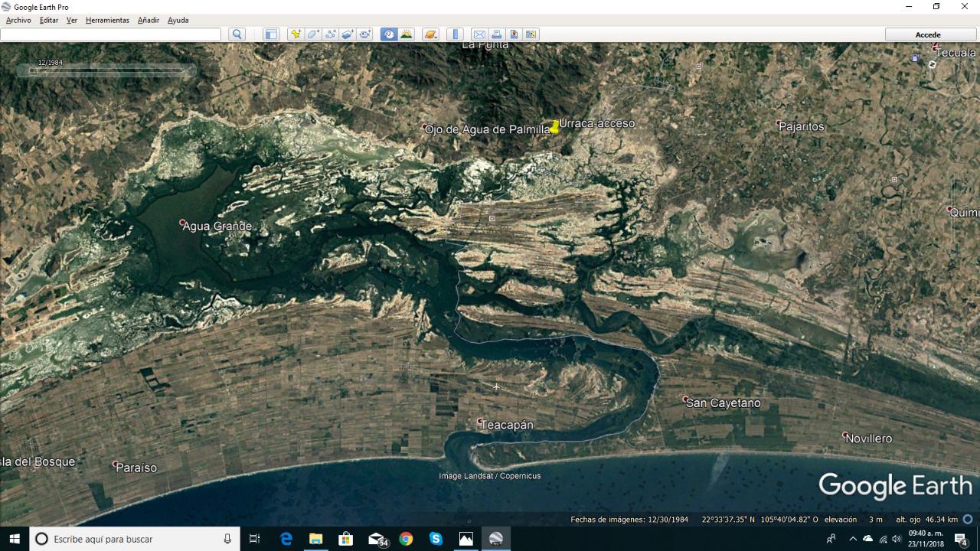Click the search magnifier button

tap(237, 34)
